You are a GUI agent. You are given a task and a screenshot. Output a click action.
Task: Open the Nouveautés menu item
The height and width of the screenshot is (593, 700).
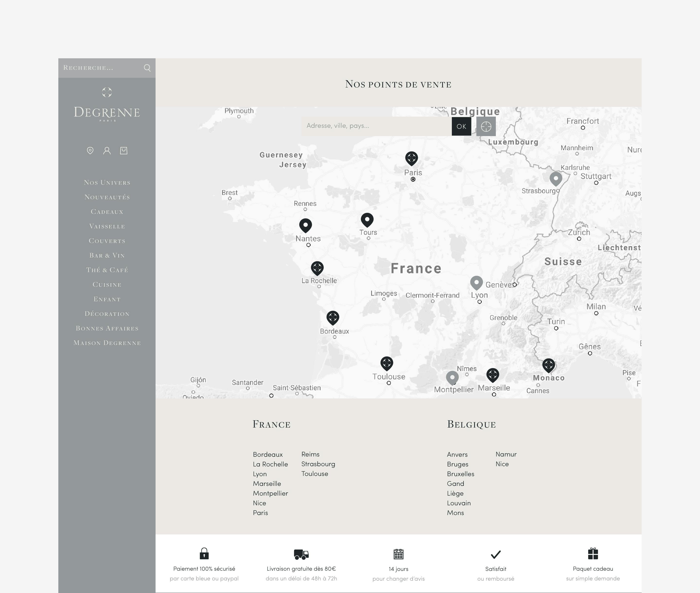[x=107, y=197]
